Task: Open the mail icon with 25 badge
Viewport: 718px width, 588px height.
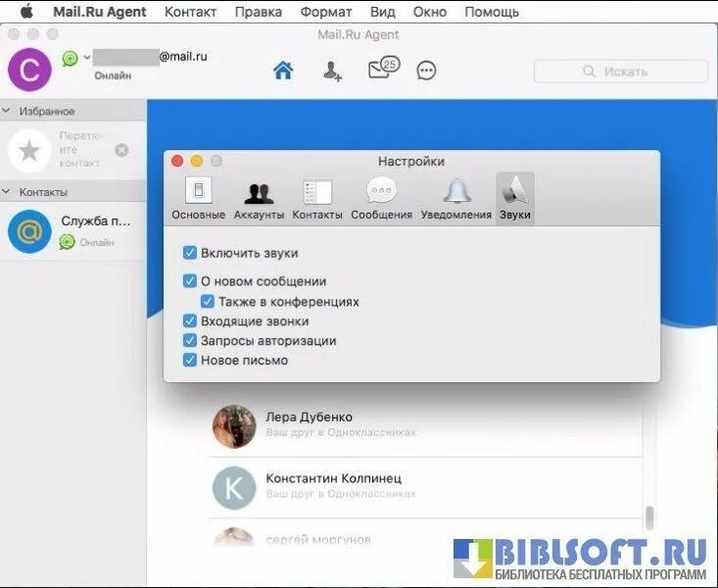Action: coord(384,68)
